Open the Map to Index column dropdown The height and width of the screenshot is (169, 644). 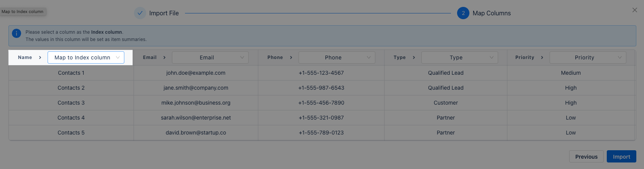86,57
